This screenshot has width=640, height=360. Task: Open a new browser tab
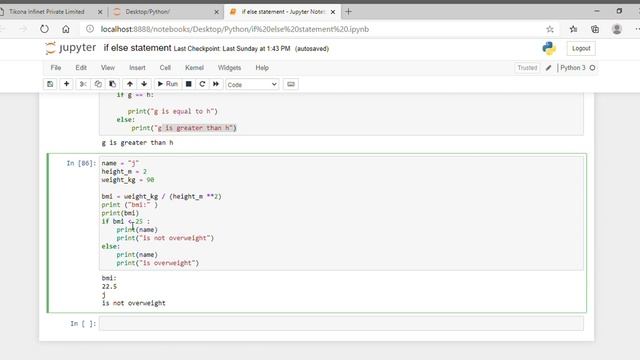pyautogui.click(x=348, y=12)
